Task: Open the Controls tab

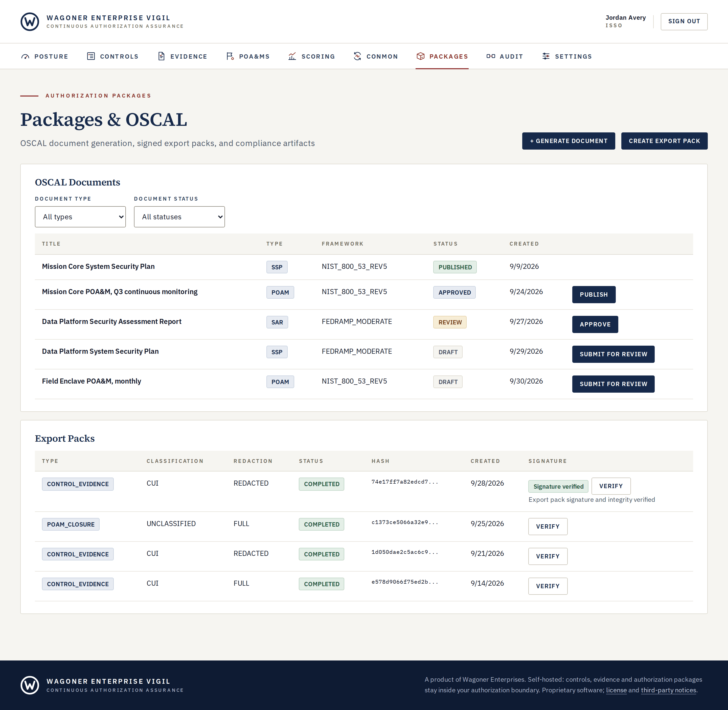Action: click(113, 56)
